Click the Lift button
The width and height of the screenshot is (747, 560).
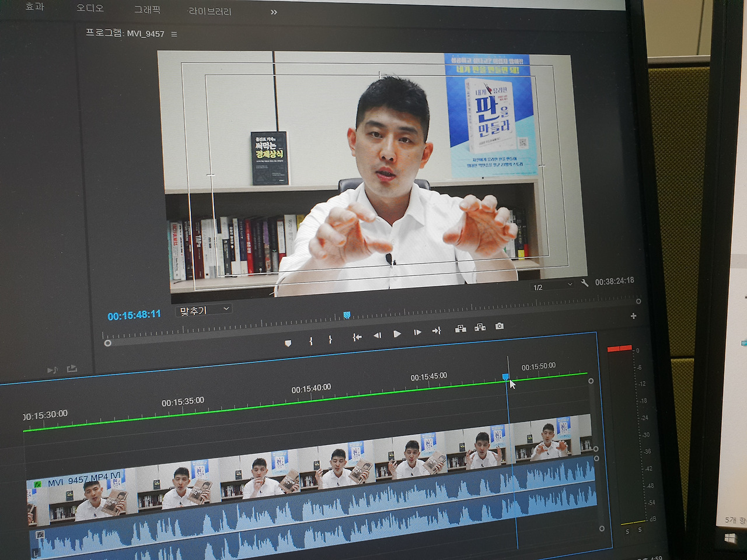pos(460,328)
